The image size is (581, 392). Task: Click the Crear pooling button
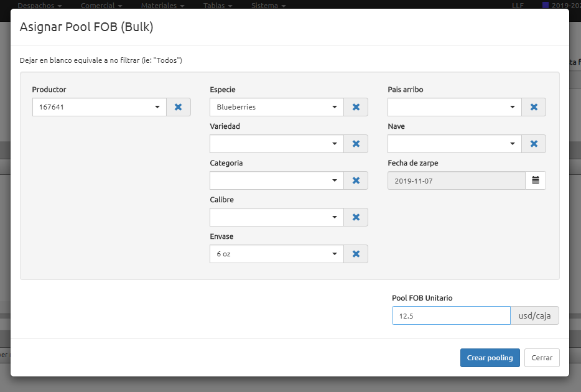[490, 358]
